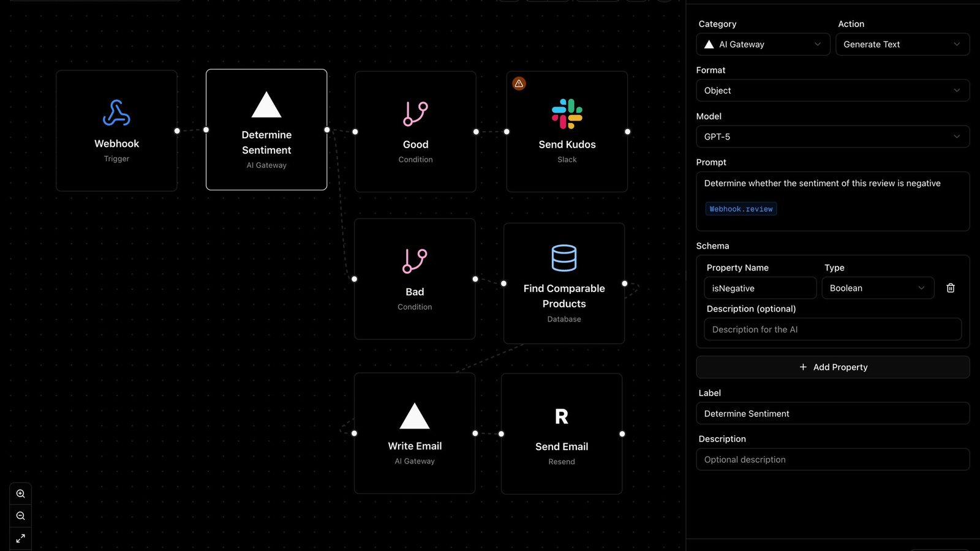Image resolution: width=980 pixels, height=551 pixels.
Task: Select the Resend icon on Send Email
Action: coord(562,417)
